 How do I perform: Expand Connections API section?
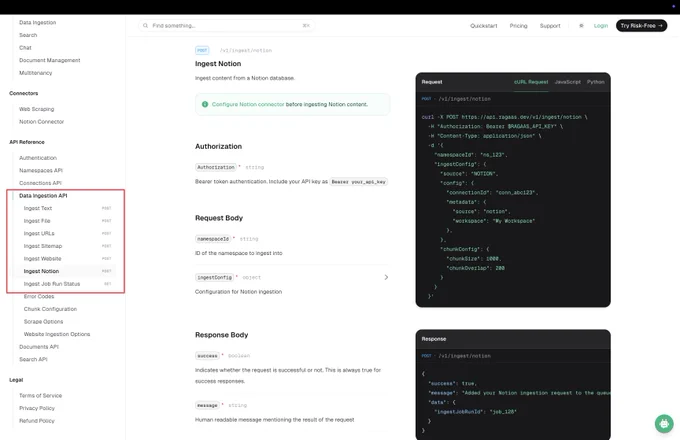tap(40, 183)
